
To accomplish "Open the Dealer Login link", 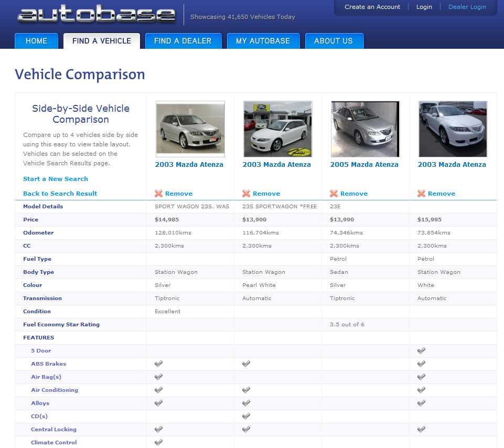I will pyautogui.click(x=467, y=7).
